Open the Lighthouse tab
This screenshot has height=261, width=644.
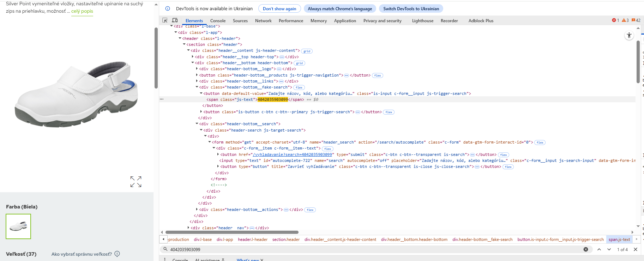pyautogui.click(x=423, y=21)
